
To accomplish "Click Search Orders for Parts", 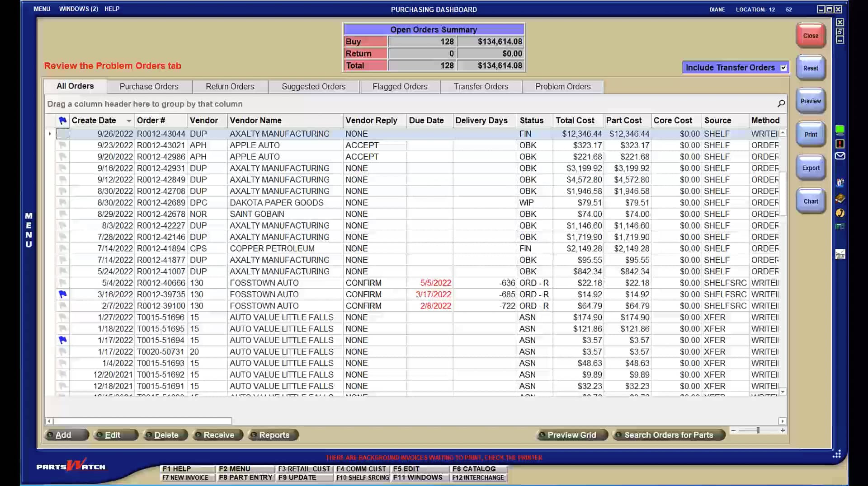I will pyautogui.click(x=669, y=435).
